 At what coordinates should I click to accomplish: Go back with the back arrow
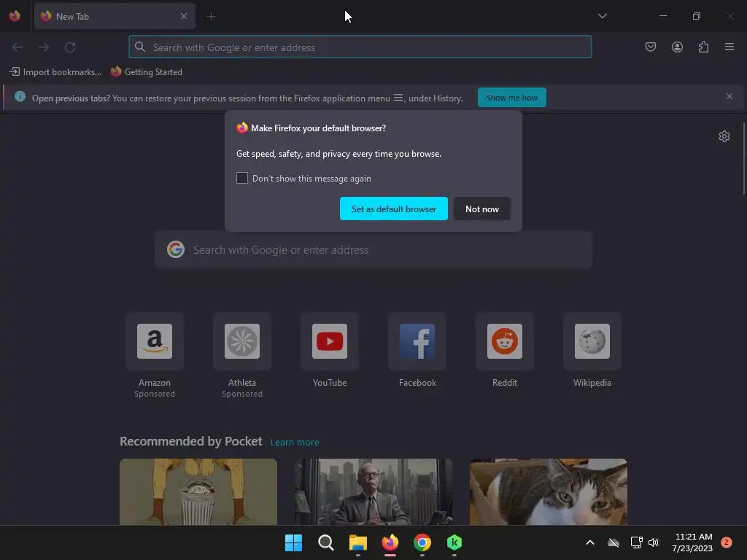[x=18, y=47]
